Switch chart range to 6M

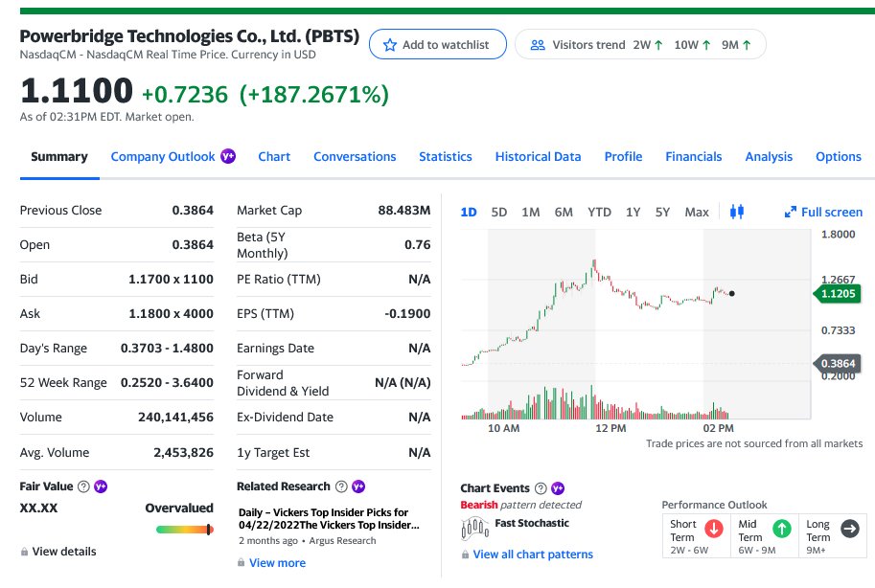564,212
